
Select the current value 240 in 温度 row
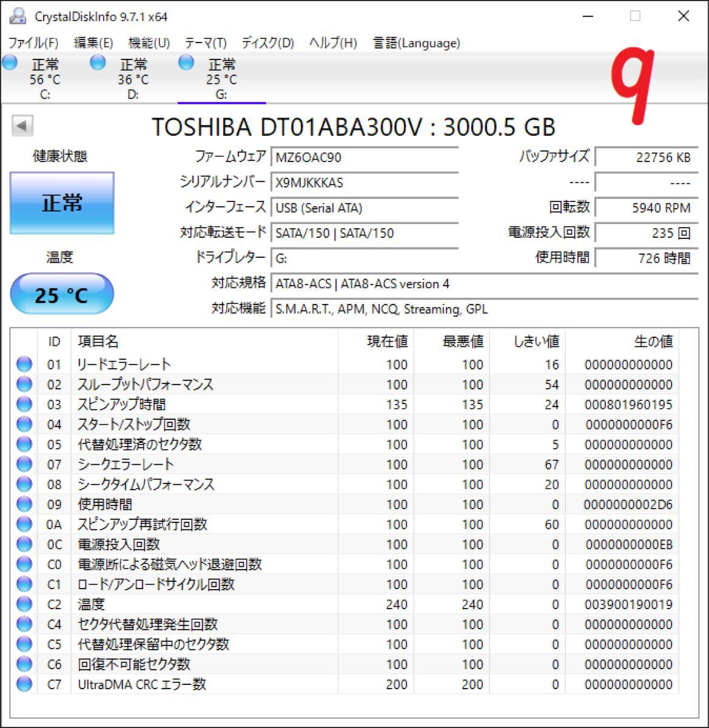pos(397,605)
